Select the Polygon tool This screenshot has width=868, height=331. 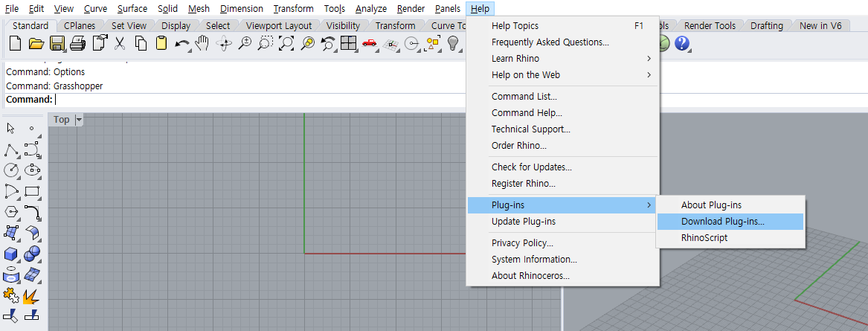(11, 211)
